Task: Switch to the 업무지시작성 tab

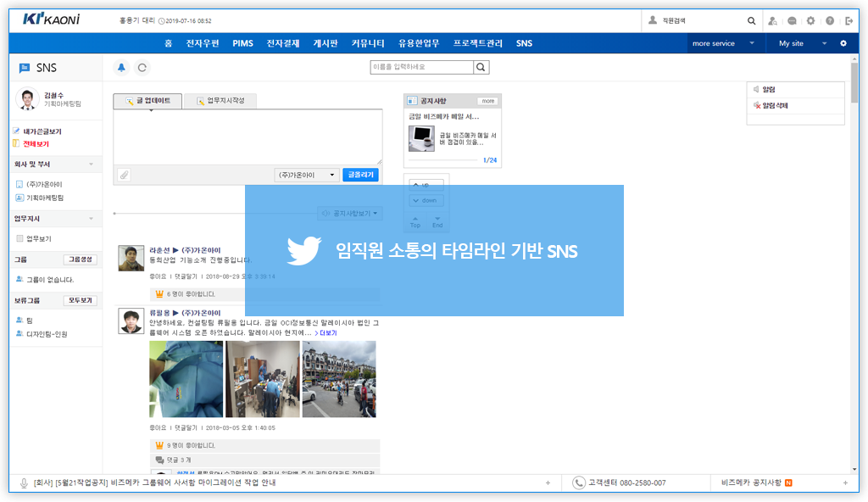Action: click(220, 101)
